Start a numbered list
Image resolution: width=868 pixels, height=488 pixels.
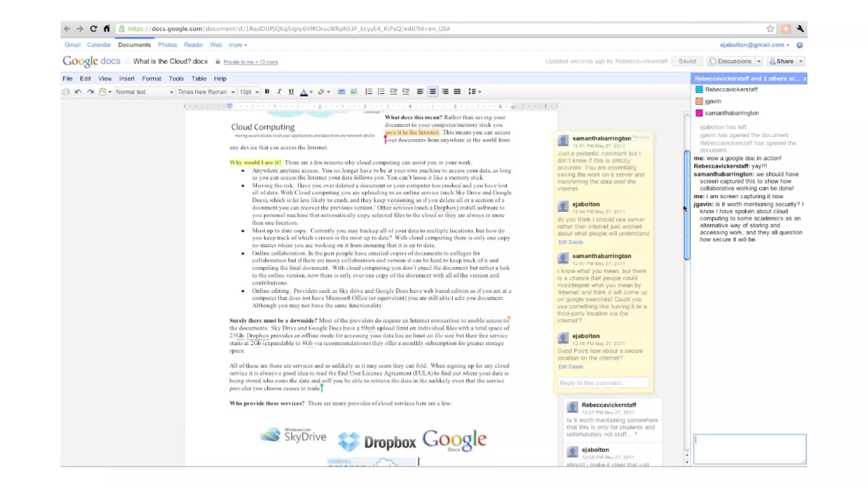point(369,91)
